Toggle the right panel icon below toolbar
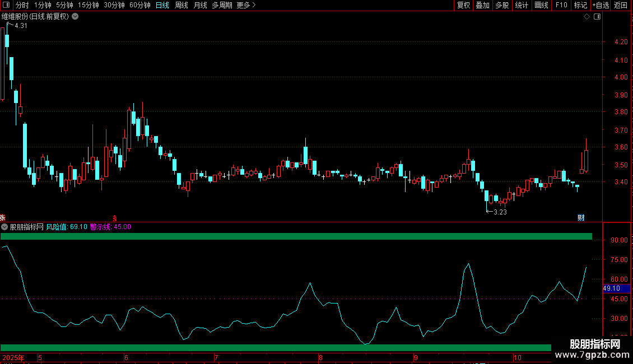This screenshot has width=633, height=364. click(x=597, y=17)
